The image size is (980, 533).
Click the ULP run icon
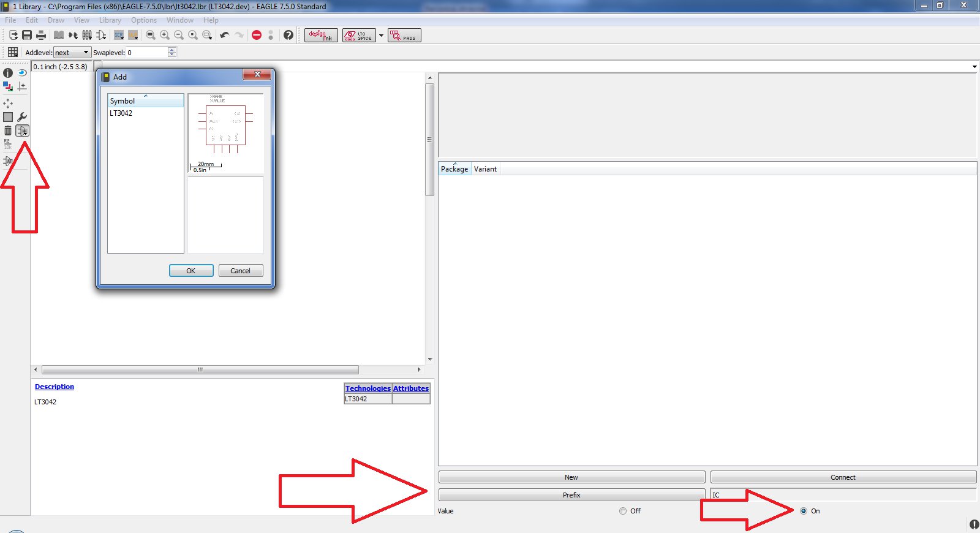[133, 36]
